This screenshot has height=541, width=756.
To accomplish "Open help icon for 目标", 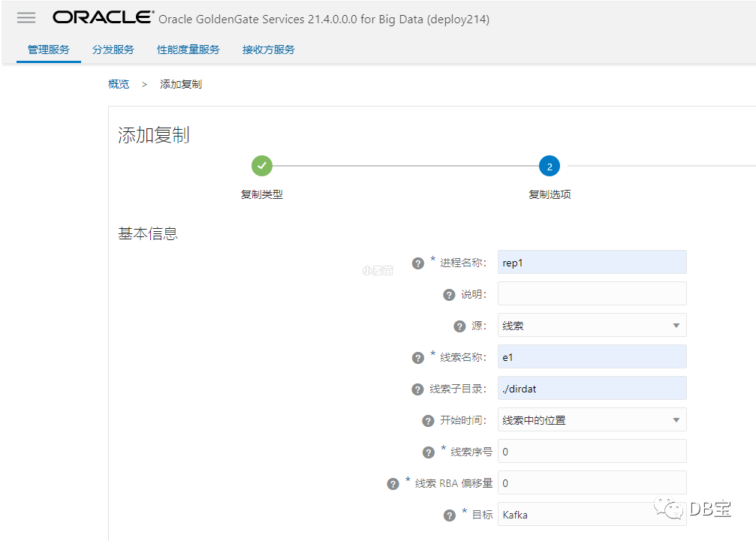I will coord(450,515).
